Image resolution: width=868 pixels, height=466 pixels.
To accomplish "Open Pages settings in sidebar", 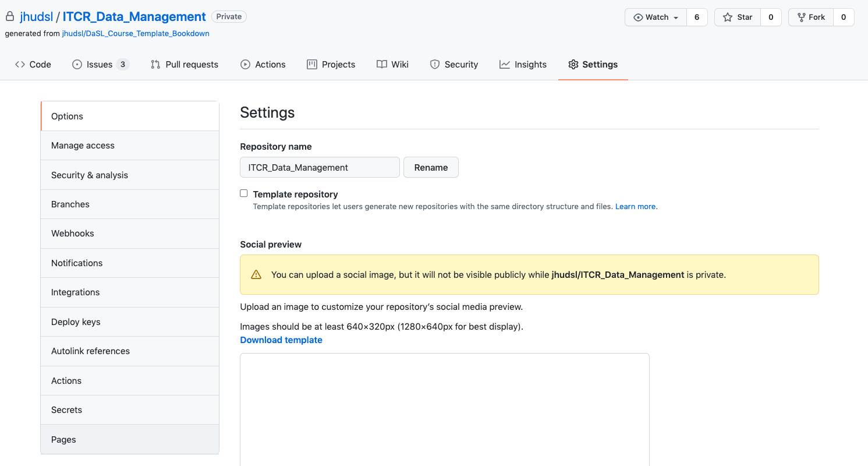I will 130,439.
